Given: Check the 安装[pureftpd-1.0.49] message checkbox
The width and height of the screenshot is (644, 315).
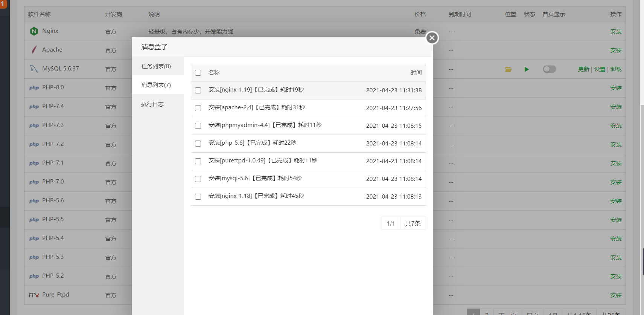Looking at the screenshot, I should pos(198,161).
